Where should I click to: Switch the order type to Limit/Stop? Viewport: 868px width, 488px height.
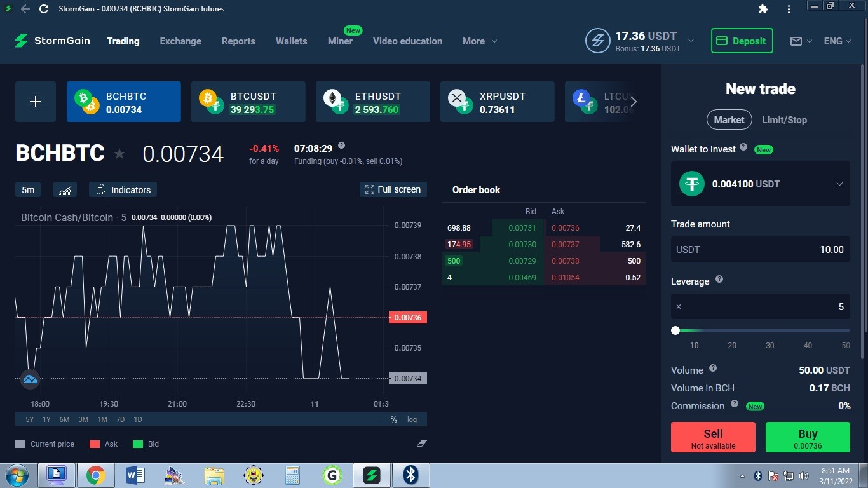pyautogui.click(x=784, y=119)
